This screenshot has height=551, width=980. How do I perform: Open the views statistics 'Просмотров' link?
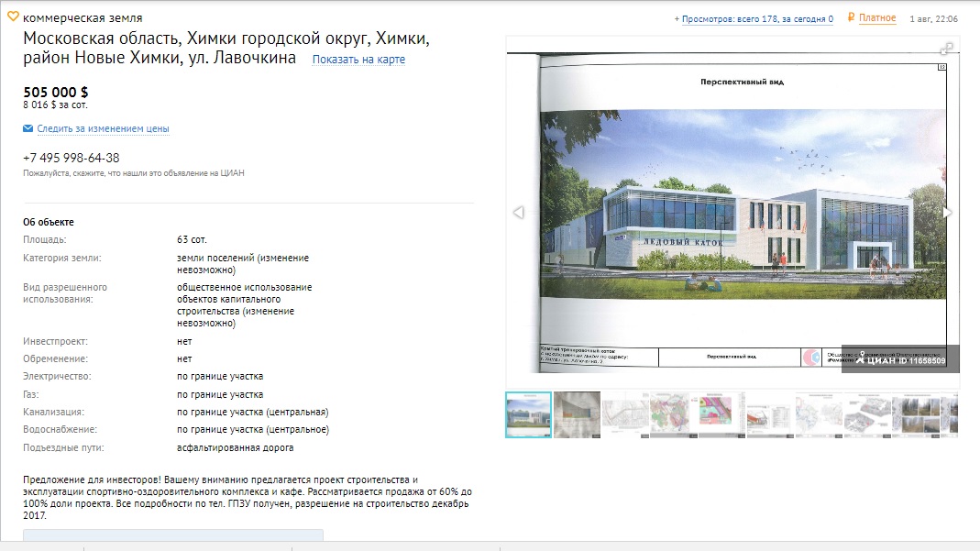pos(757,18)
